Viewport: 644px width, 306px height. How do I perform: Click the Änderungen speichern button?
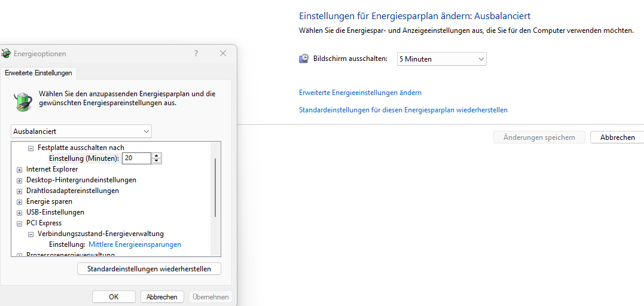(x=539, y=137)
